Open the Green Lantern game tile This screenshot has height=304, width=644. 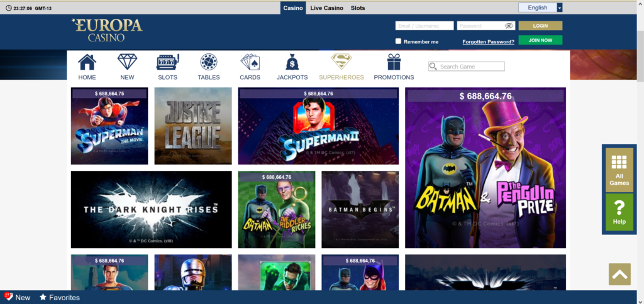[277, 273]
